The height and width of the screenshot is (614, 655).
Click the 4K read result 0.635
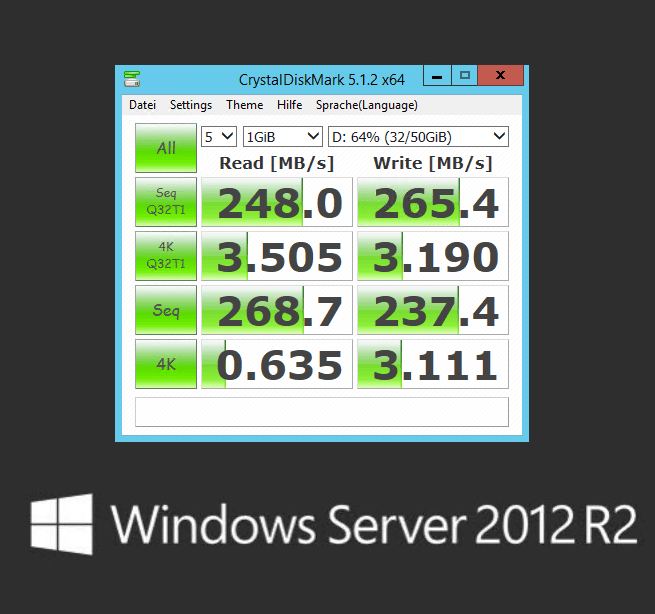click(277, 364)
